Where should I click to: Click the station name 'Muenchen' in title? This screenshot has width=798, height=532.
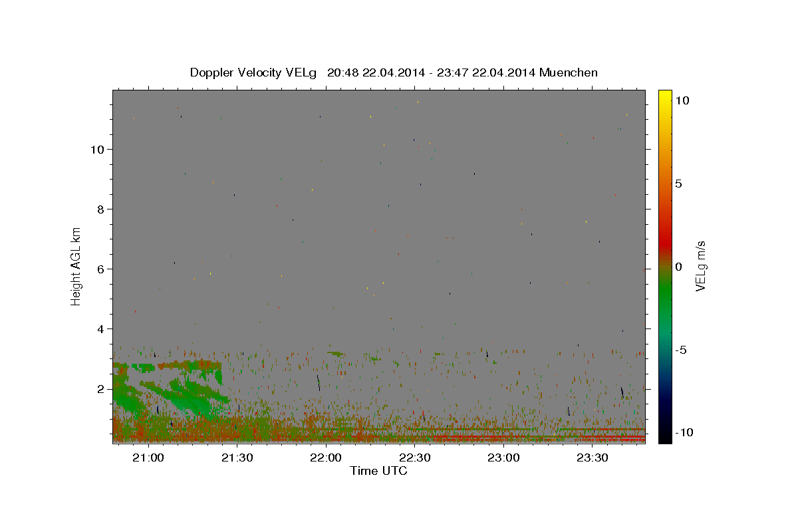coord(569,72)
